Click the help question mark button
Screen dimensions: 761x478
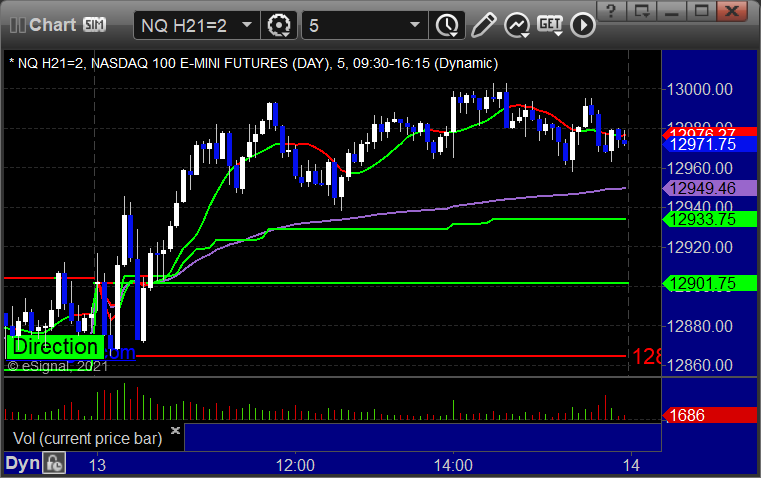click(x=611, y=10)
